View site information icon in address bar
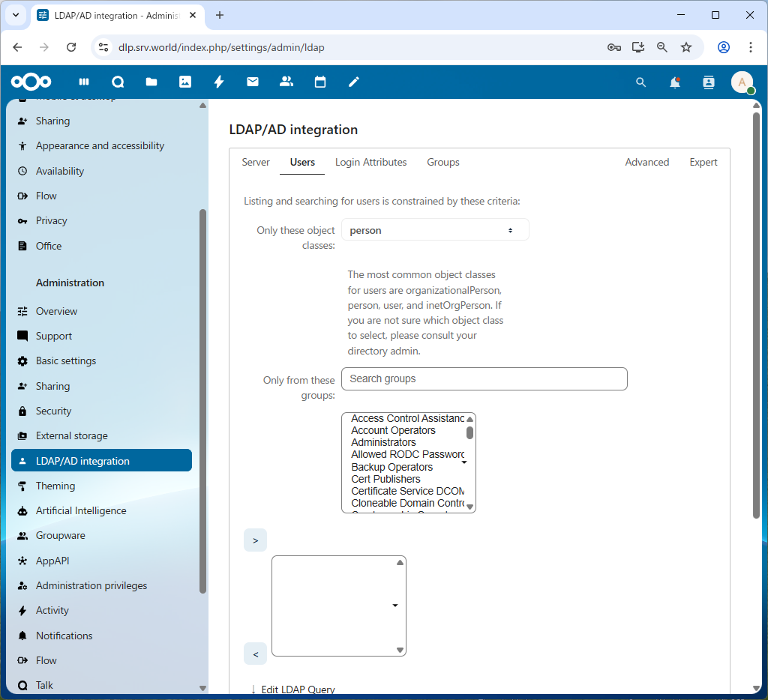Viewport: 768px width, 700px height. pyautogui.click(x=103, y=47)
